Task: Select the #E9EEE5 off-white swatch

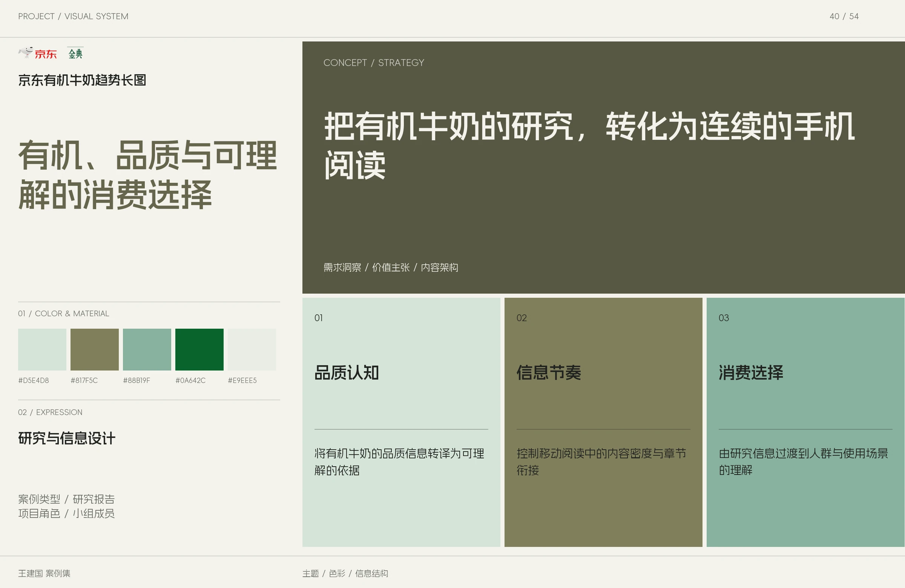Action: tap(252, 349)
